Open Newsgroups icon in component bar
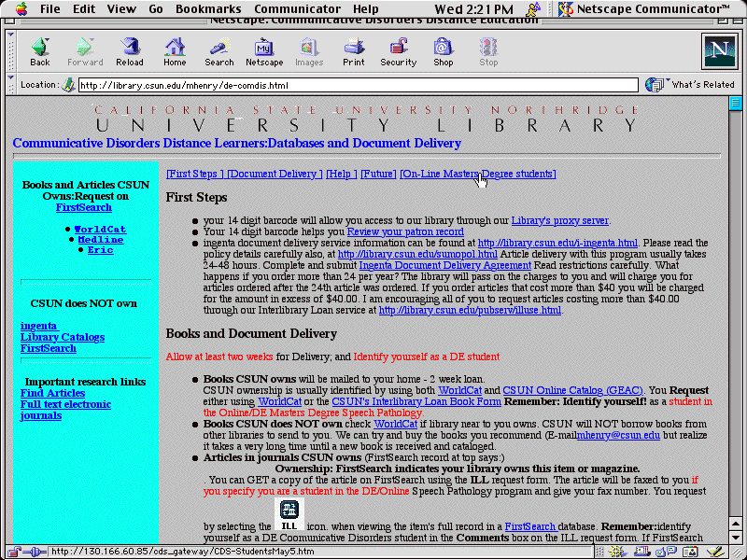The image size is (747, 560). tap(666, 552)
